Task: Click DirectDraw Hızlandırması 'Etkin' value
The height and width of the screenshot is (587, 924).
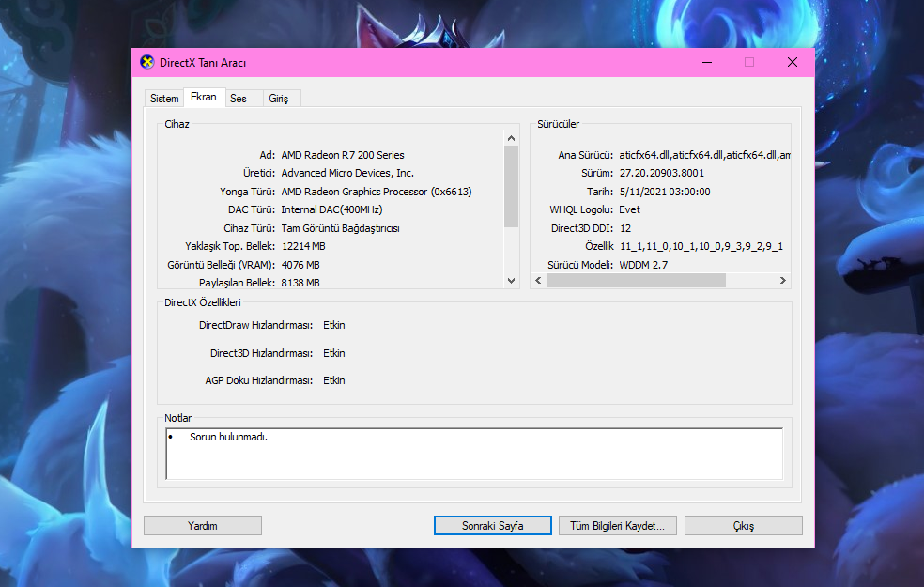Action: point(334,325)
